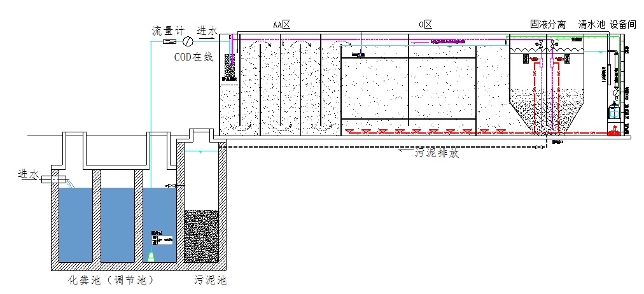Click the dotted sludge layer in sludge tank

201,235
